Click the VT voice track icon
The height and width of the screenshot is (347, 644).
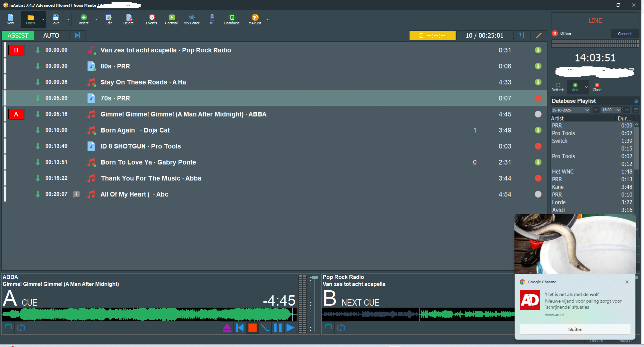(212, 19)
